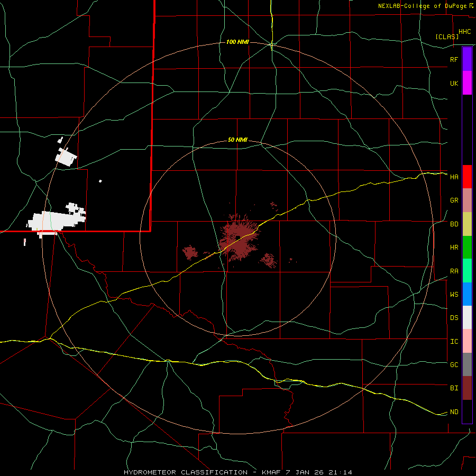This screenshot has height=476, width=476.
Task: Click the 50 NMI range ring label
Action: pyautogui.click(x=237, y=140)
